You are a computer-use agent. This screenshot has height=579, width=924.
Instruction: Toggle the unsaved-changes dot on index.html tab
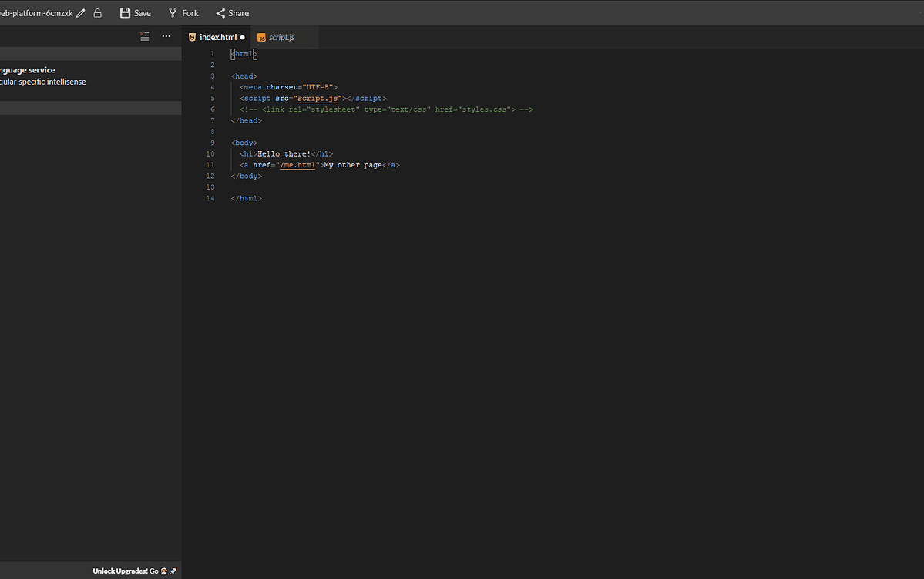coord(243,36)
